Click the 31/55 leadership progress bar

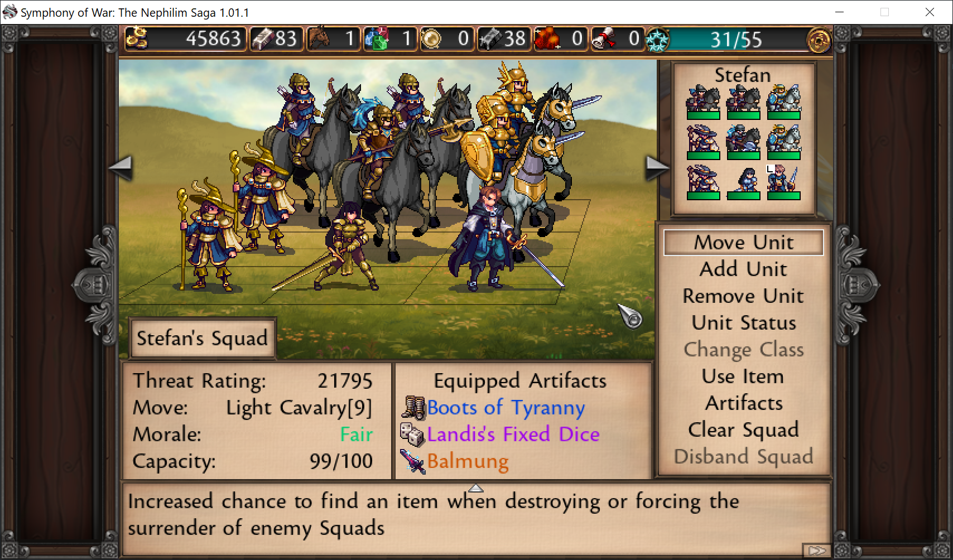(736, 40)
